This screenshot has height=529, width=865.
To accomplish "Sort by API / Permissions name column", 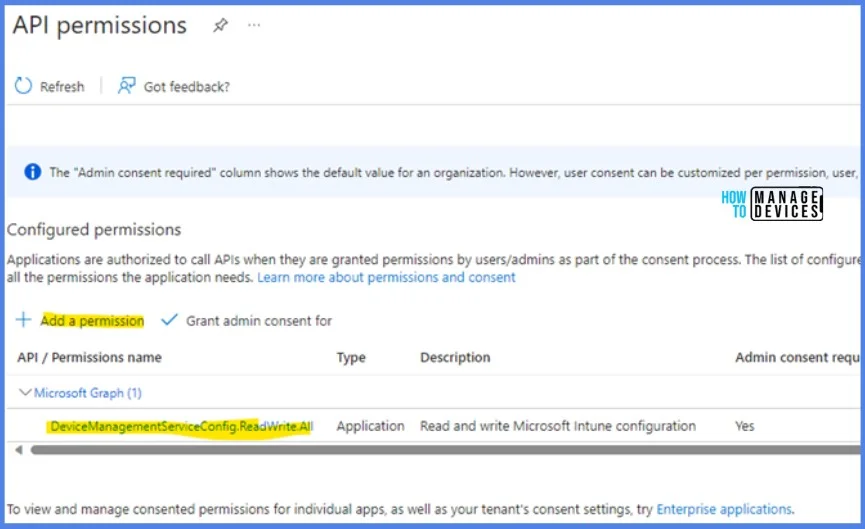I will 89,357.
